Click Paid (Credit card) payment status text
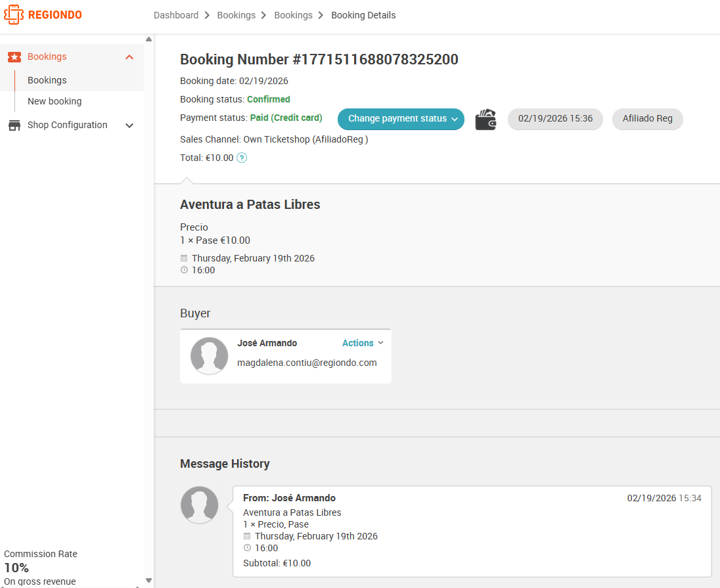 point(286,118)
